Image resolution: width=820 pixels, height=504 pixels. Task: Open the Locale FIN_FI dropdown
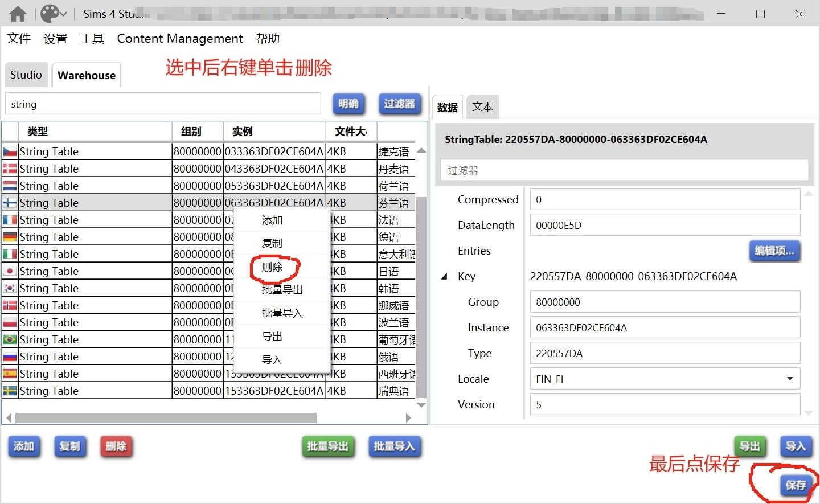665,379
